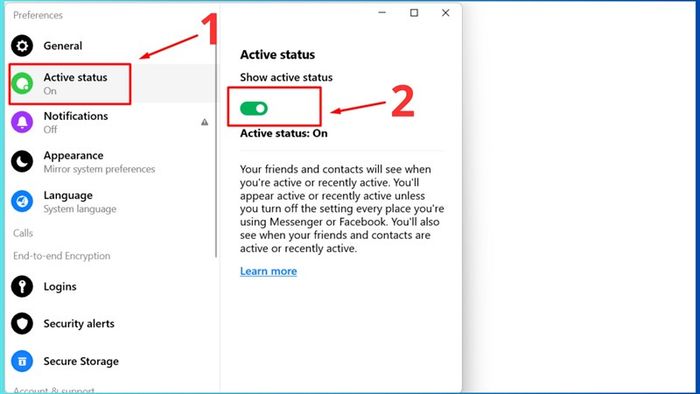Click the 'Off' text under Notifications
This screenshot has height=394, width=700.
(50, 129)
